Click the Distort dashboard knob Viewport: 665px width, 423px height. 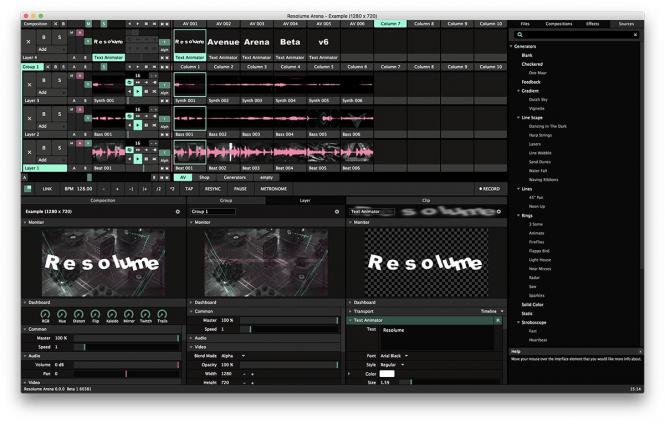click(x=79, y=314)
